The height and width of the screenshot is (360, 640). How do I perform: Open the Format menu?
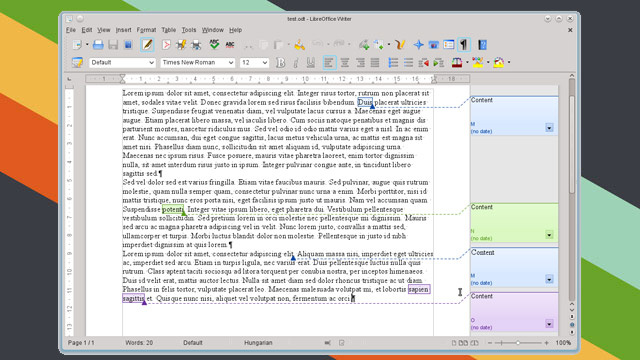click(x=146, y=30)
